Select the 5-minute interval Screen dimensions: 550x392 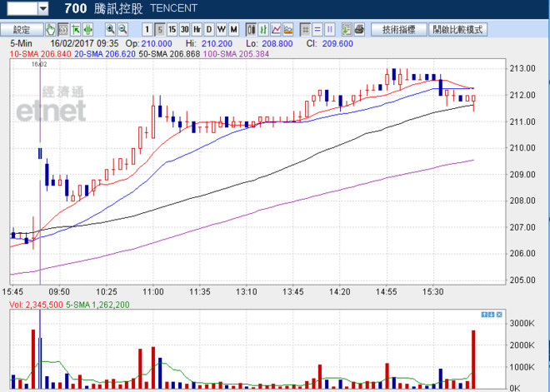160,30
